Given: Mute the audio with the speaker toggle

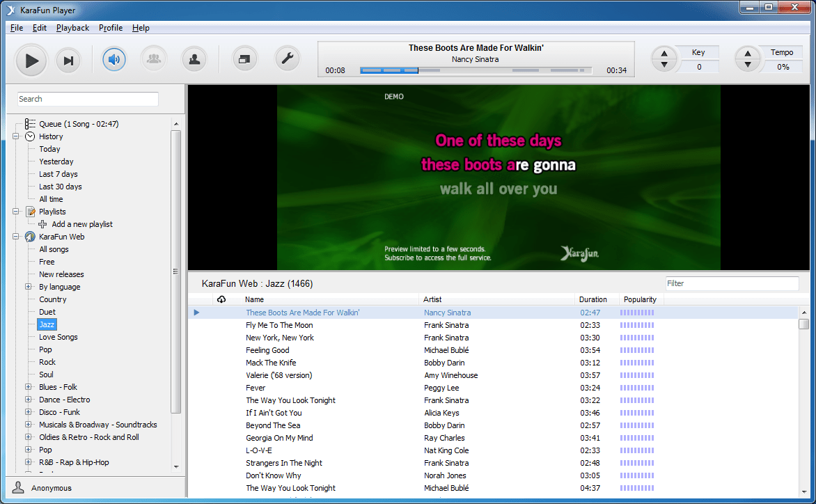Looking at the screenshot, I should (x=113, y=59).
